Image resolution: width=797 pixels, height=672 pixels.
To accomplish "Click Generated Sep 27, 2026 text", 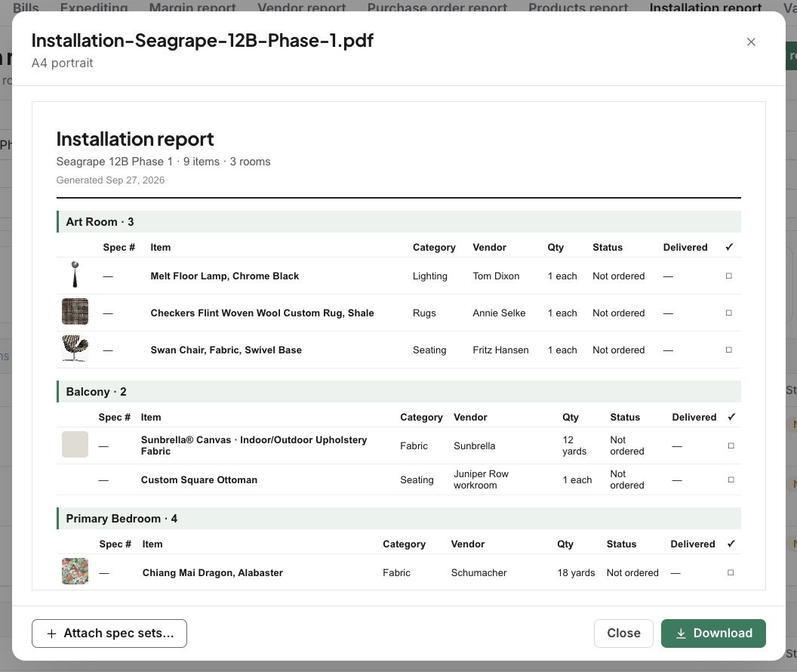I will 110,180.
